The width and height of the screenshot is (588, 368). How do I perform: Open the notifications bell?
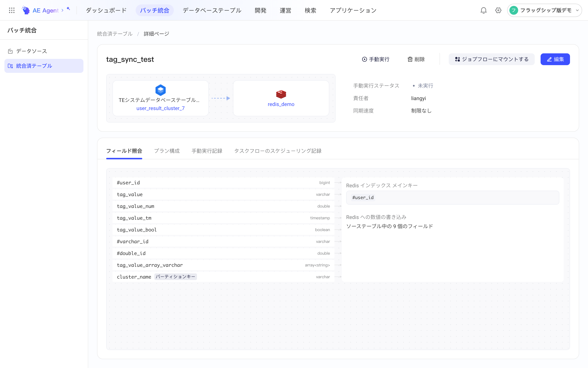tap(483, 10)
